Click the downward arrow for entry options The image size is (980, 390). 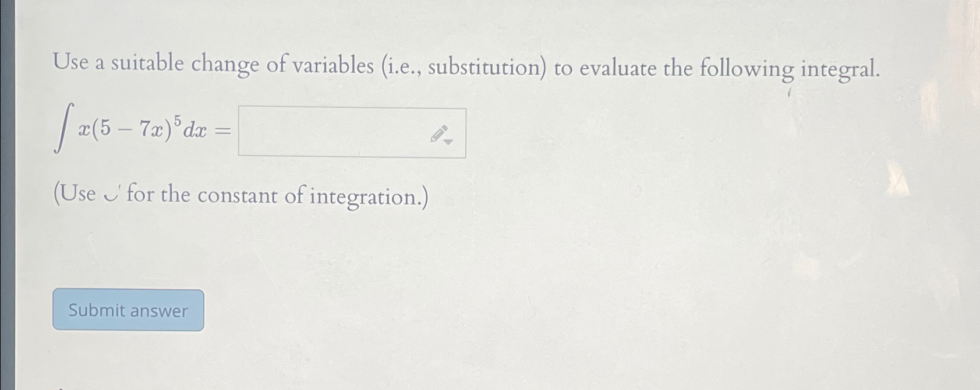449,141
